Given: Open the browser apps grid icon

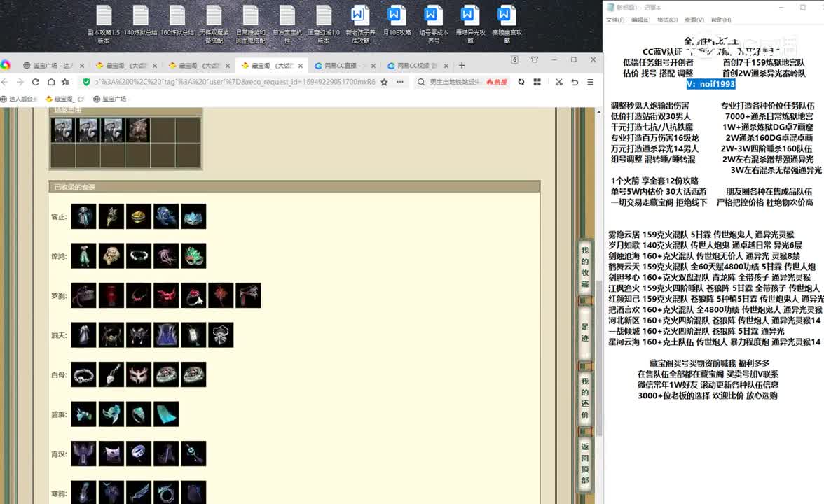Looking at the screenshot, I should 537,82.
